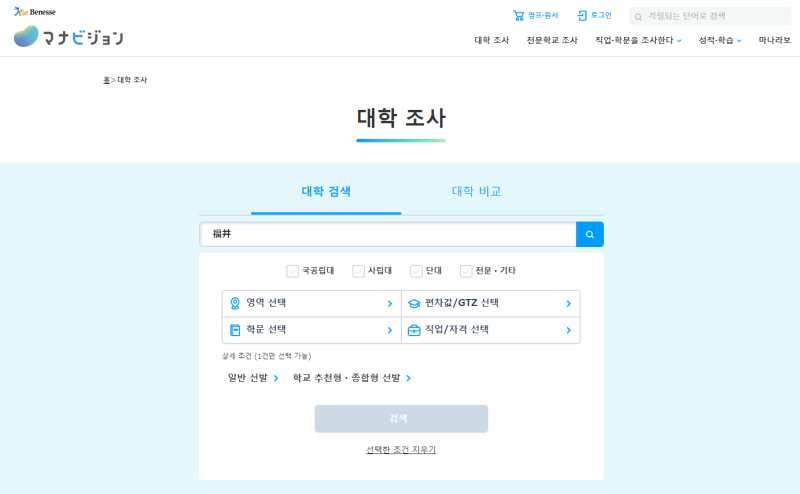Open the 일반 선발 chevron

pos(276,378)
